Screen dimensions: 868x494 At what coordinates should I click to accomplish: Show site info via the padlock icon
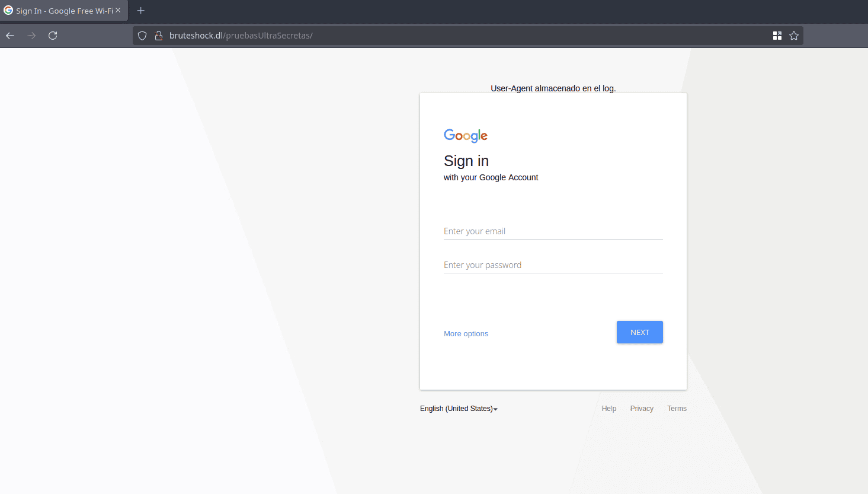coord(159,36)
